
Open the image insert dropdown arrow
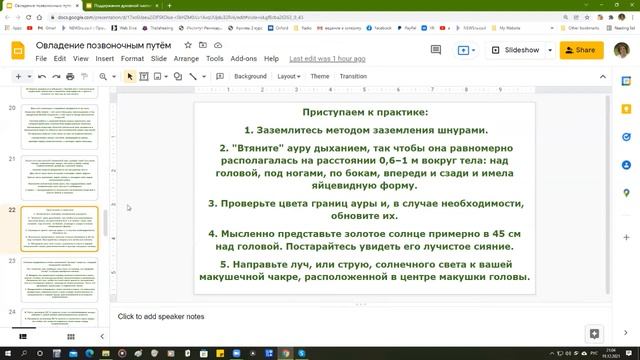166,76
